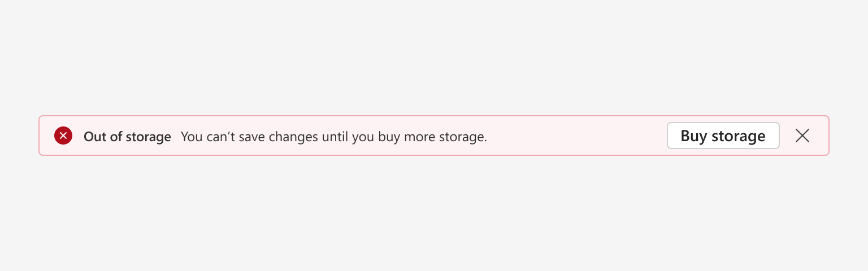Click the gray page background below the alert

point(434,215)
